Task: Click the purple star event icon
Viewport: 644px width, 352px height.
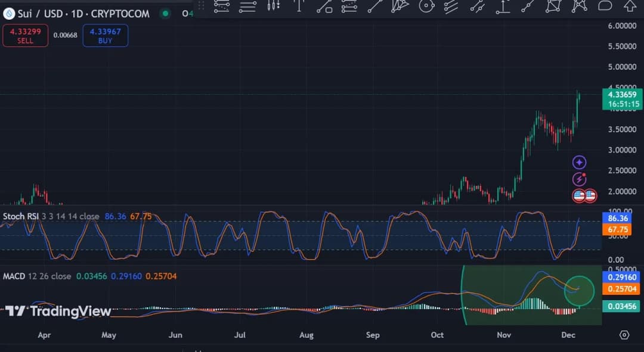Action: tap(579, 163)
